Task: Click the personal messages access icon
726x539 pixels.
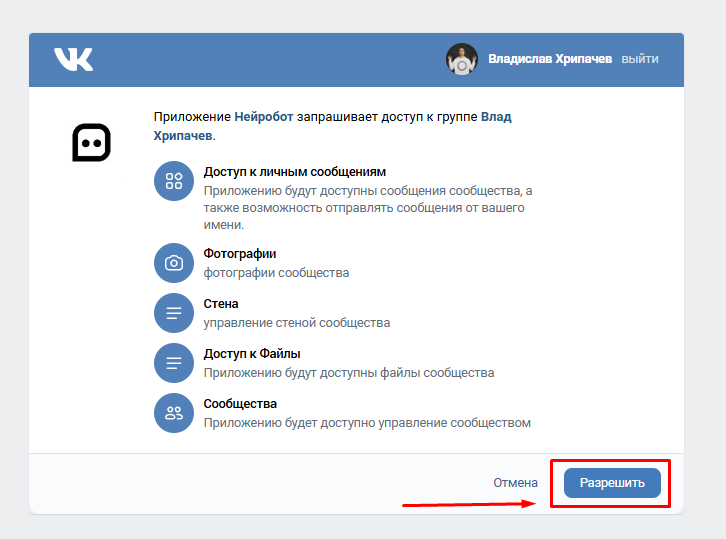Action: (x=174, y=181)
